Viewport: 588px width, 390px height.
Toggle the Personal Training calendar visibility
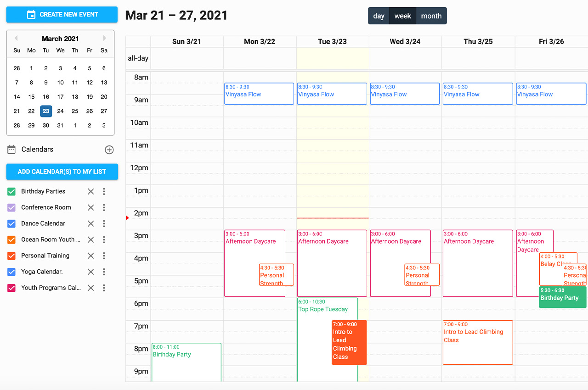coord(10,256)
